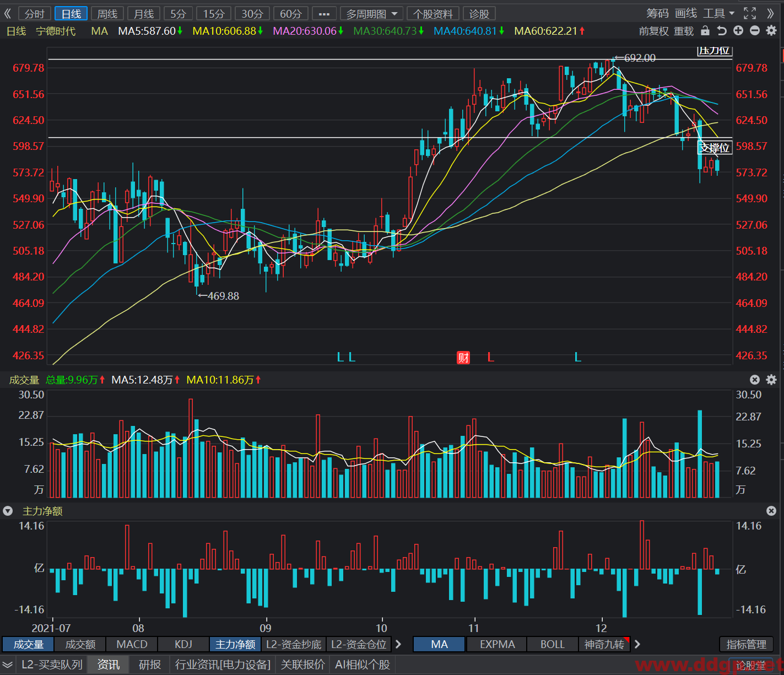This screenshot has height=675, width=784.
Task: Toggle the chart lock icon
Action: coord(705,31)
